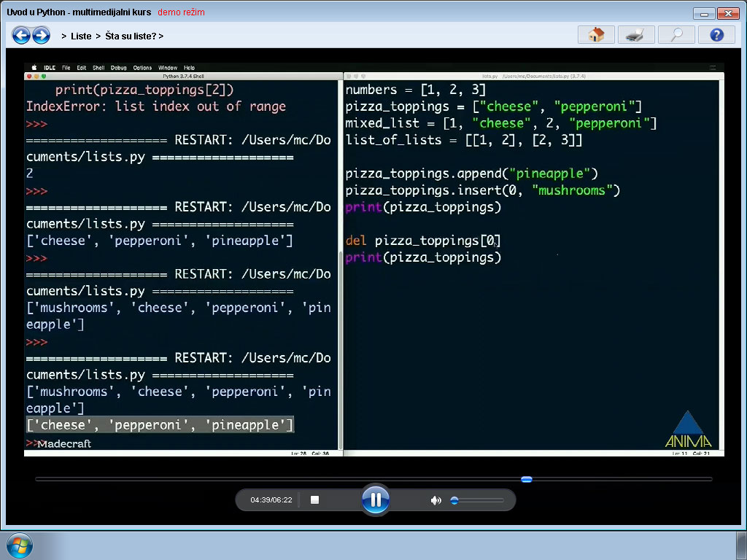Click the video progress timeline handle
Screen dimensions: 747x560
[x=526, y=479]
